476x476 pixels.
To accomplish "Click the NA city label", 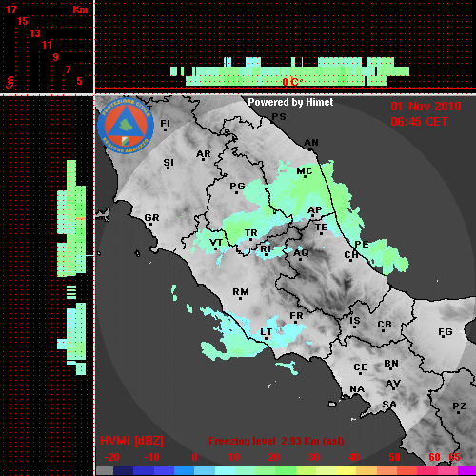I will pos(357,389).
